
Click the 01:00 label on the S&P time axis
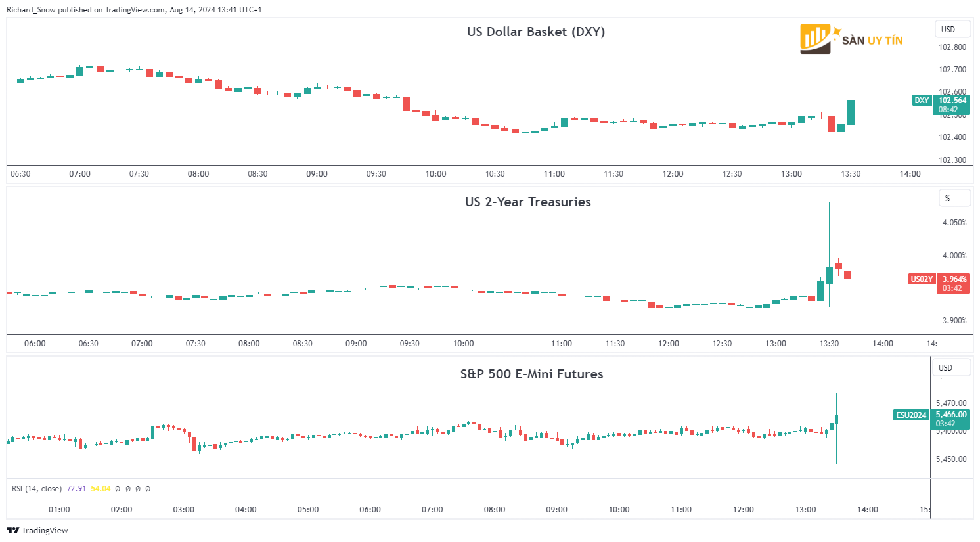(x=59, y=510)
